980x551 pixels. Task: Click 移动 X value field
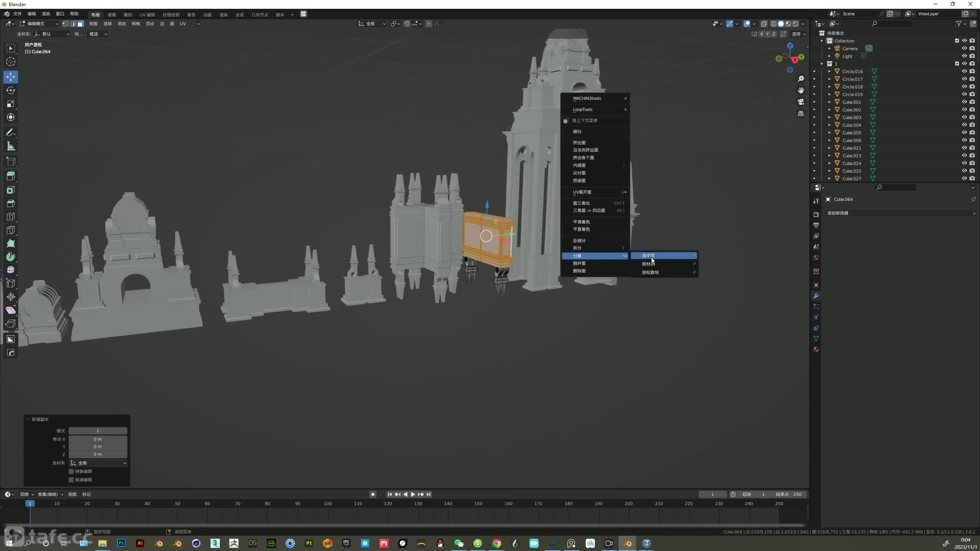[98, 439]
